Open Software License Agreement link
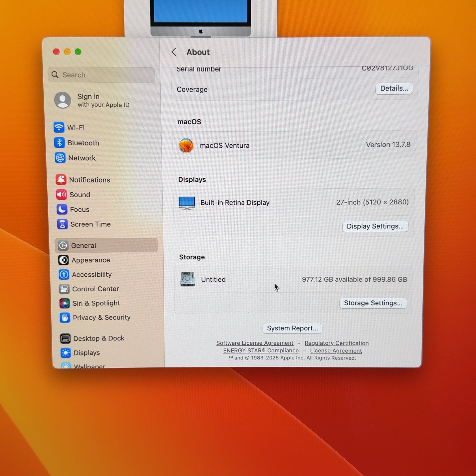 click(255, 343)
